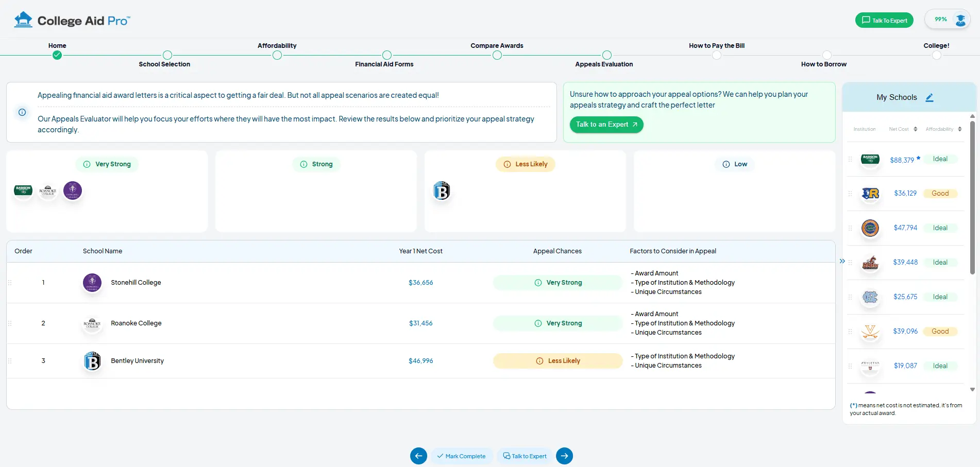Screen dimensions: 980x467
Task: Edit My Schools with the pencil icon
Action: pos(930,97)
